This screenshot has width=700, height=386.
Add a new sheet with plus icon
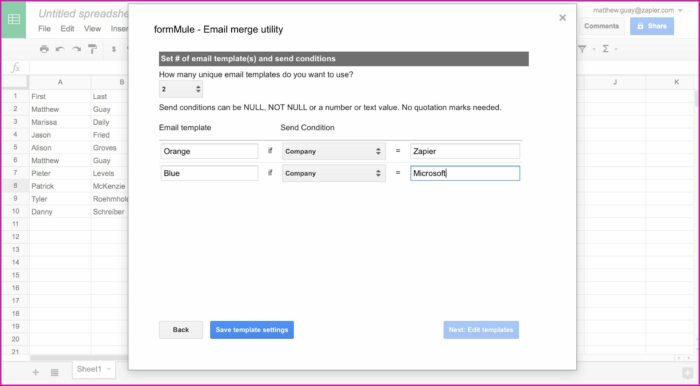click(x=36, y=372)
